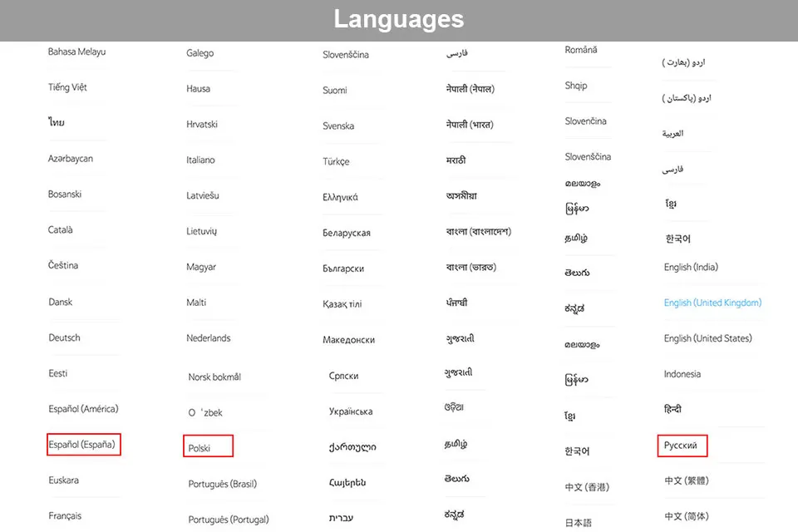Image resolution: width=798 pixels, height=532 pixels.
Task: Select Bahasa Melayu language
Action: pos(76,52)
